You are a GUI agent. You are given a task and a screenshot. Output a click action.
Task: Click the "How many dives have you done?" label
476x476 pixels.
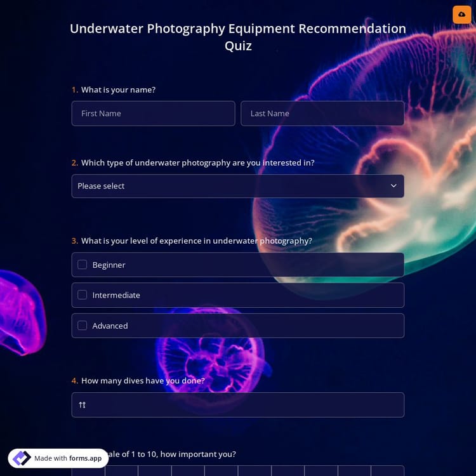(143, 381)
